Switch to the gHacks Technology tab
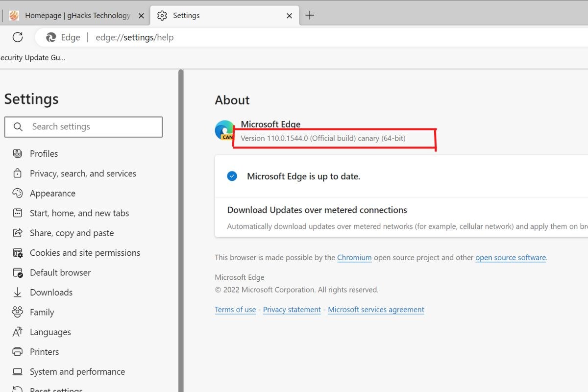The image size is (588, 392). point(76,16)
